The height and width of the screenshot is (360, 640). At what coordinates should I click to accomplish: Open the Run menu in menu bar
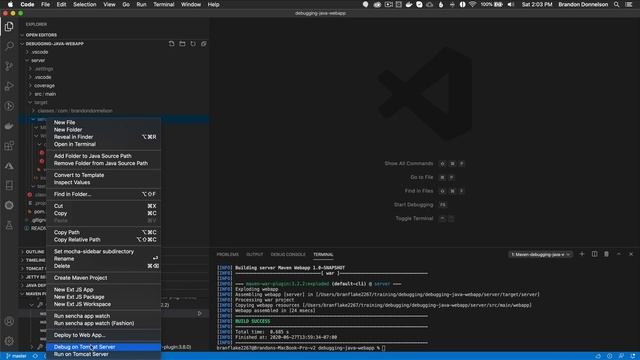[x=141, y=4]
